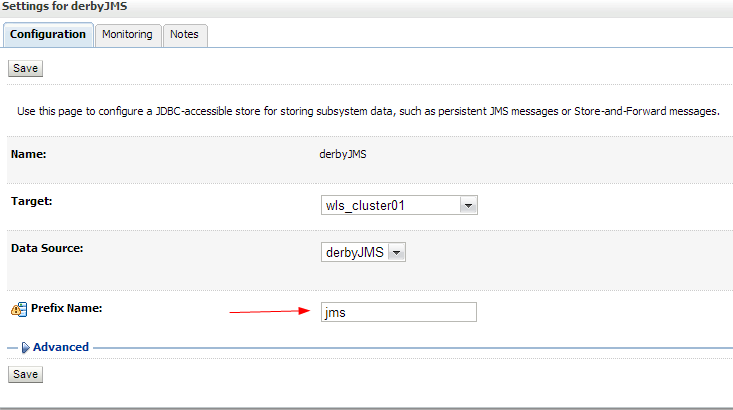Click the Settings for derbyJMS heading
The width and height of the screenshot is (733, 410).
point(65,7)
